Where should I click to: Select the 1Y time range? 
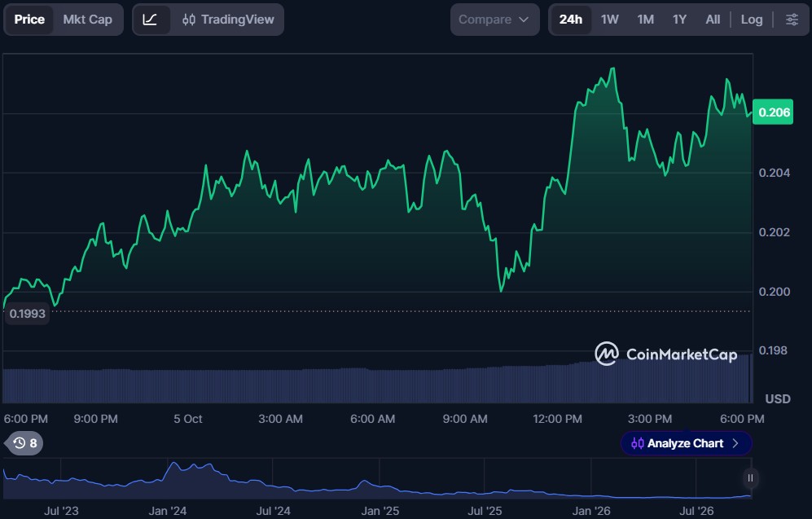pyautogui.click(x=679, y=20)
